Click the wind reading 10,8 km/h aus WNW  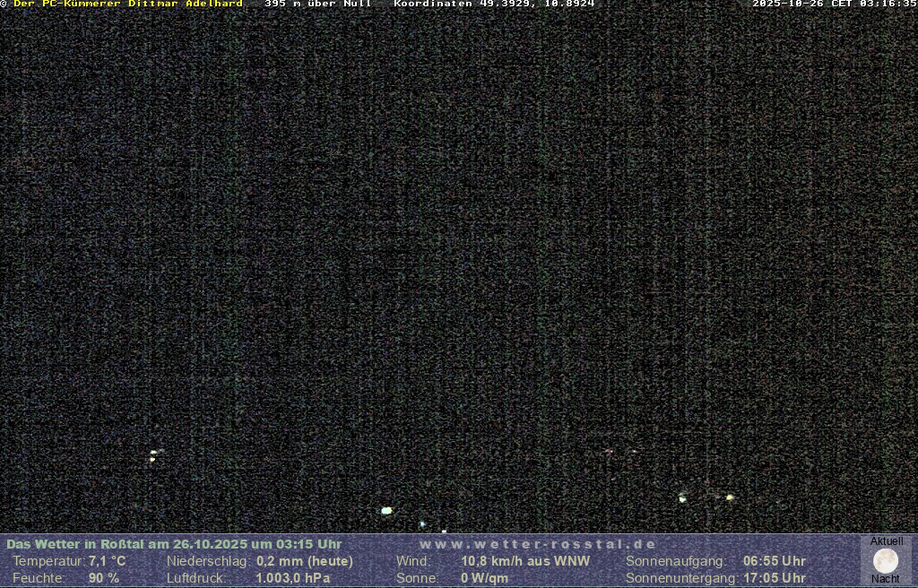(x=525, y=561)
